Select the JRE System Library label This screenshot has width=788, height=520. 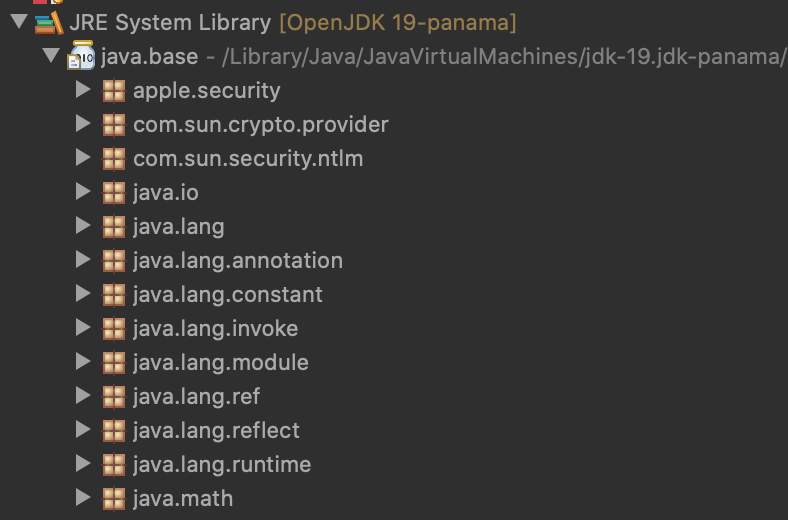[170, 22]
